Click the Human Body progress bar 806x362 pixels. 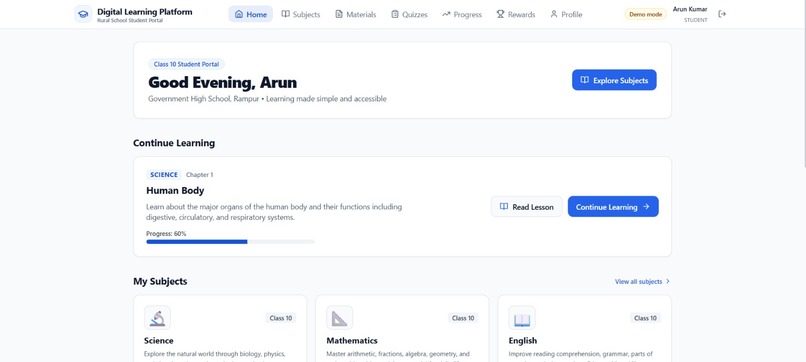230,242
